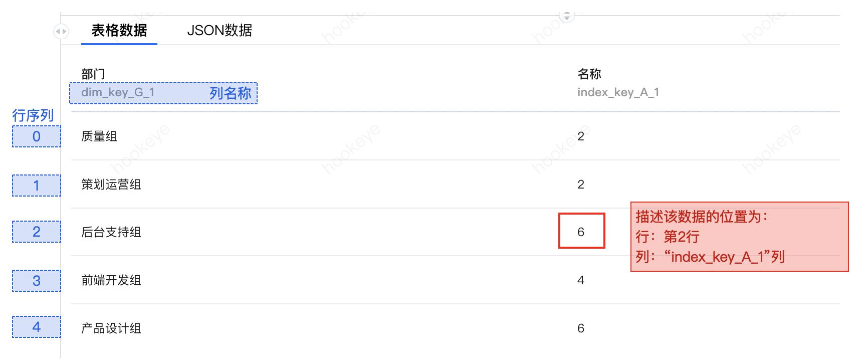Open the JSON数据 tab
Viewport: 868px width, 364px height.
coord(220,31)
